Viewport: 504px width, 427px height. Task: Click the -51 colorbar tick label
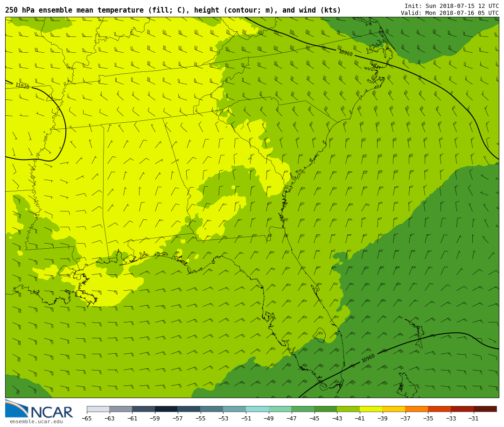click(x=246, y=418)
